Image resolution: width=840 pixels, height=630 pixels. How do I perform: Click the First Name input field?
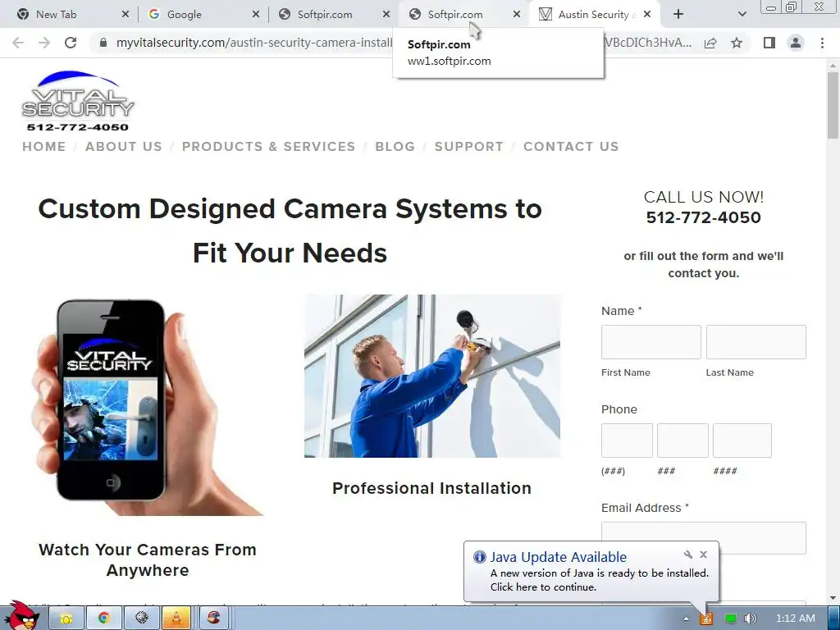(651, 342)
